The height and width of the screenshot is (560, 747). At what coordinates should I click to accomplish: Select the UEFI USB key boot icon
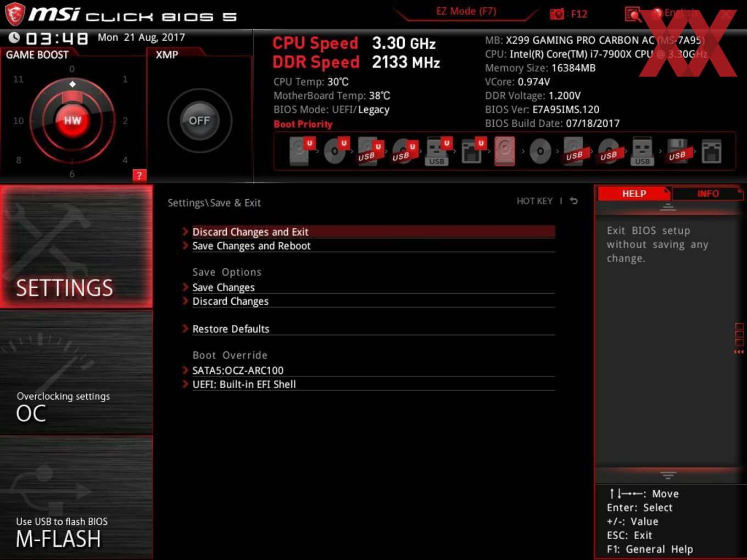pyautogui.click(x=438, y=151)
